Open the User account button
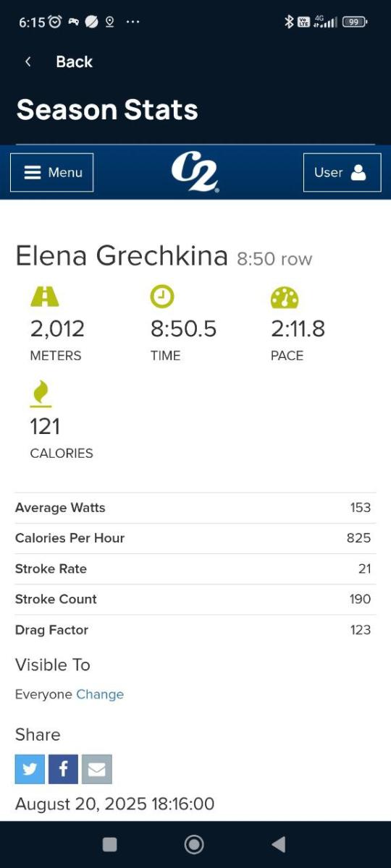 [x=342, y=172]
